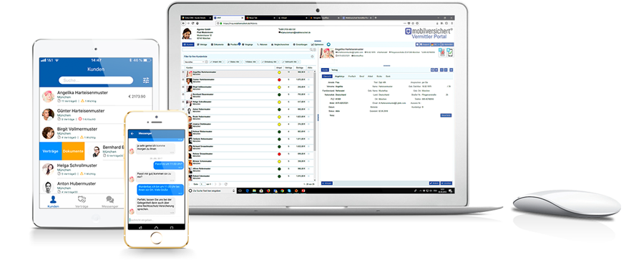This screenshot has width=644, height=260.
Task: Click the phone home button
Action: point(156,237)
